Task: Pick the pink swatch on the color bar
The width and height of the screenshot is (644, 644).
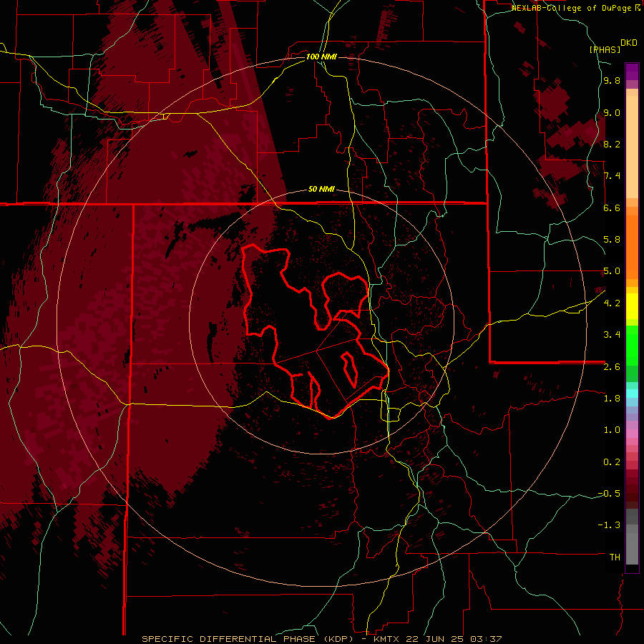Action: (x=632, y=434)
